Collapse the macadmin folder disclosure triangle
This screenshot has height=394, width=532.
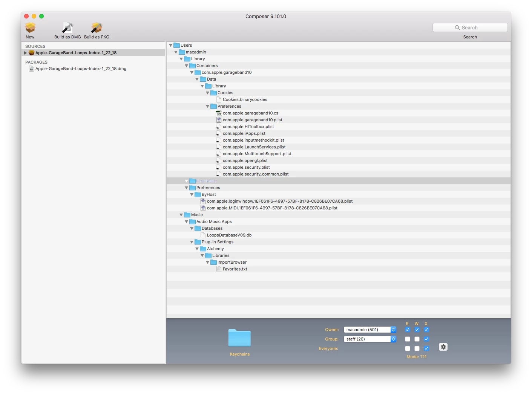click(176, 52)
